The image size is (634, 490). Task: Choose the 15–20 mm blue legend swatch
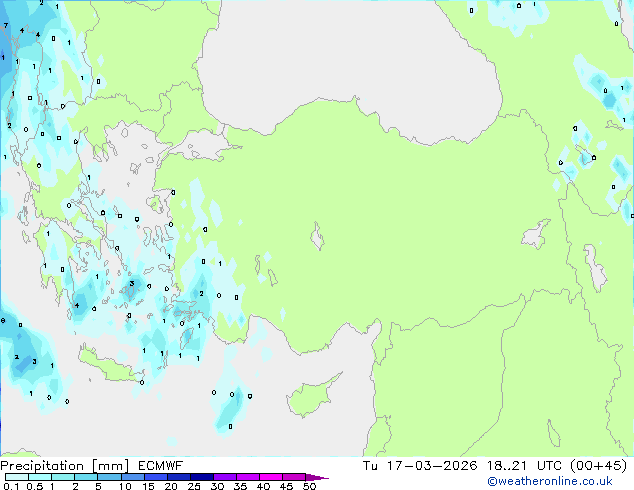click(x=155, y=477)
